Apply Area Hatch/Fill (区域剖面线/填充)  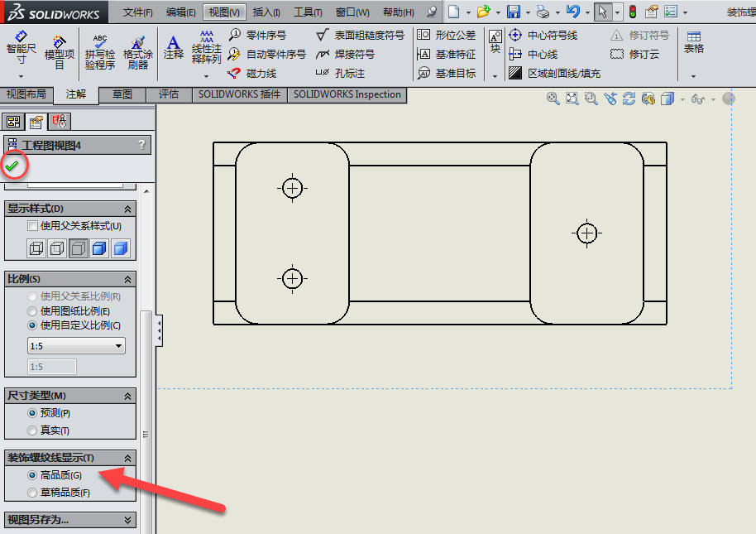[554, 74]
